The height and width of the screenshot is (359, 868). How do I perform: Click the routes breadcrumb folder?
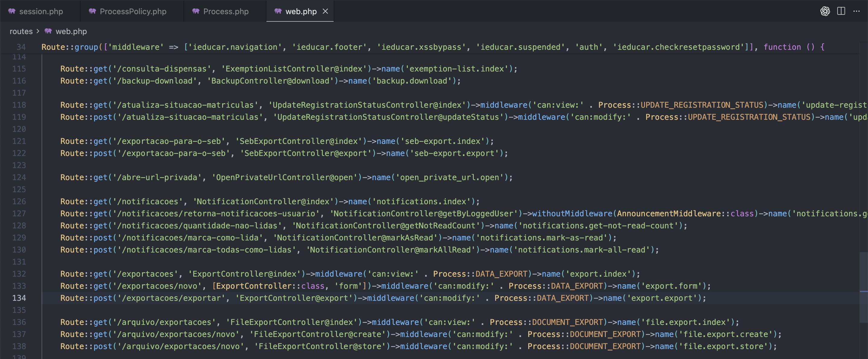pos(21,31)
